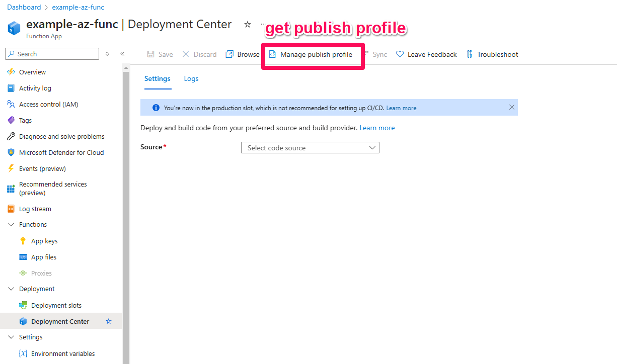Click the Manage publish profile button
617x364 pixels.
click(x=311, y=54)
